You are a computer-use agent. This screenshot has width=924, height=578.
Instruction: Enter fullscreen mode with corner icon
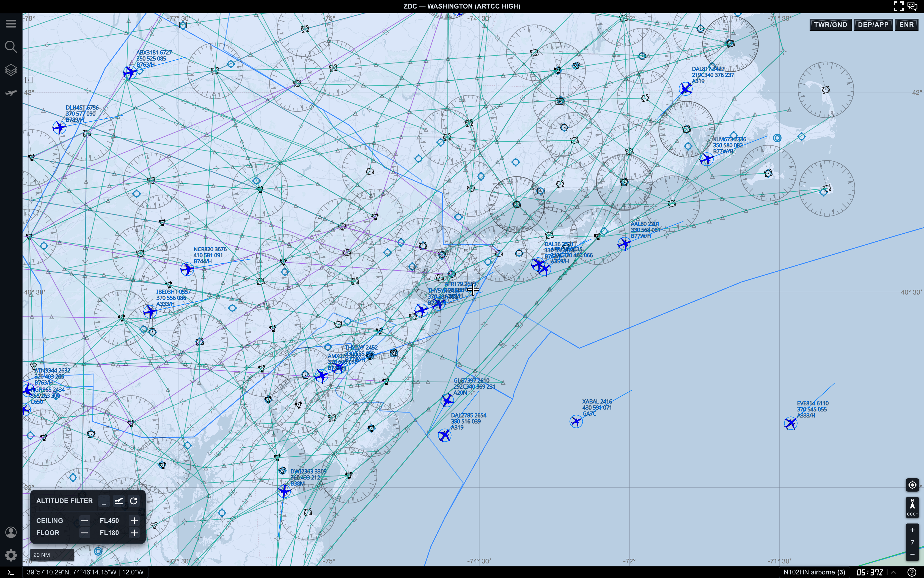(898, 6)
